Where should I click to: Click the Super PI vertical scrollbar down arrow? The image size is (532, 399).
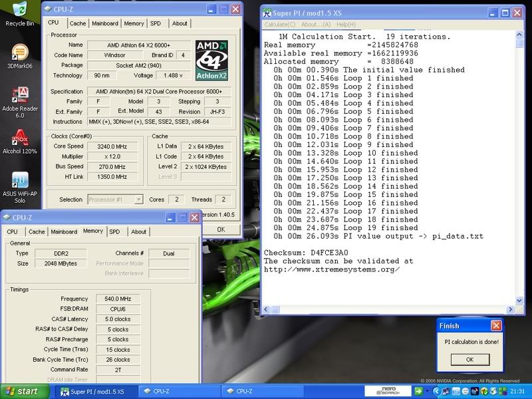[x=519, y=301]
